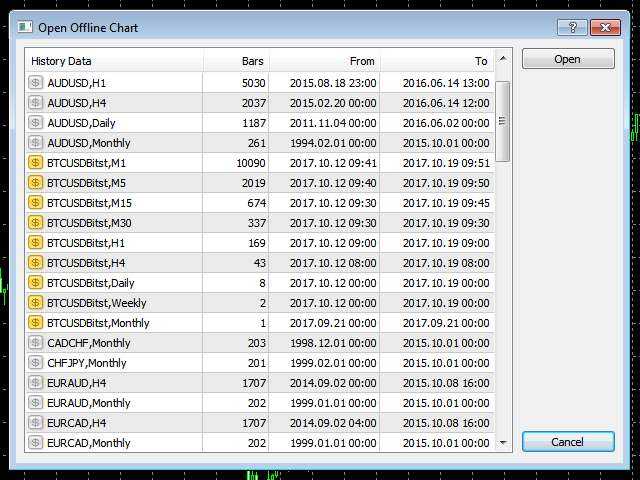Click the gold icon beside BTCUSDBitst,M1
Viewport: 640px width, 480px height.
pos(36,163)
